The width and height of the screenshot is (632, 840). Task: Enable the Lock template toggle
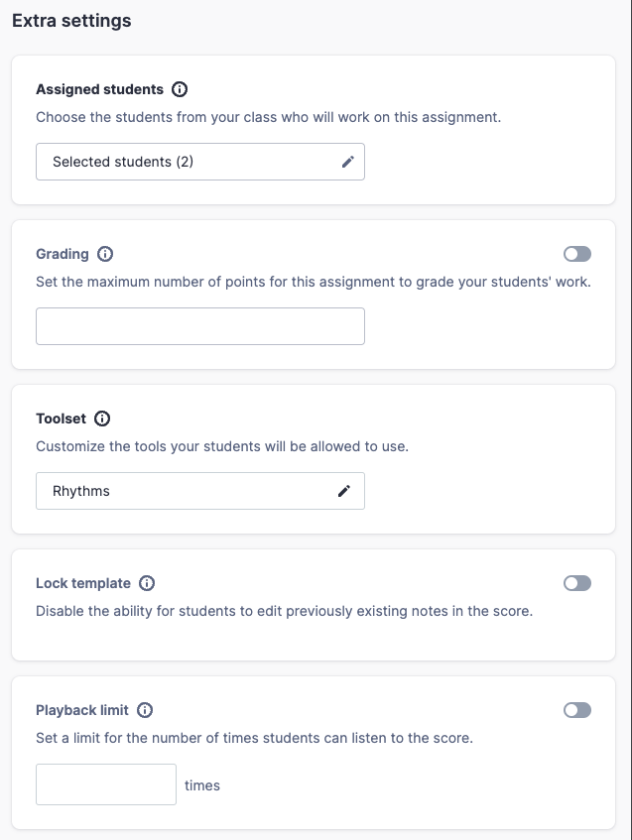tap(576, 583)
